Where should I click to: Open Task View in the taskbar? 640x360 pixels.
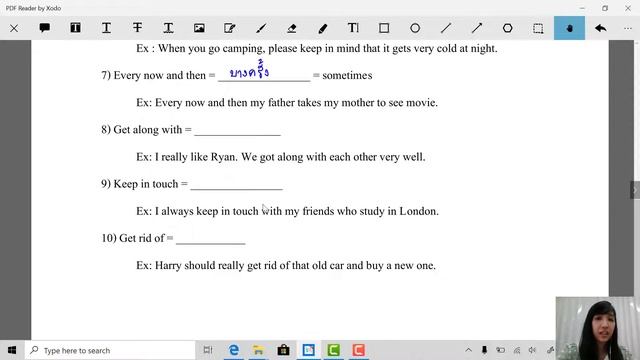coord(208,350)
